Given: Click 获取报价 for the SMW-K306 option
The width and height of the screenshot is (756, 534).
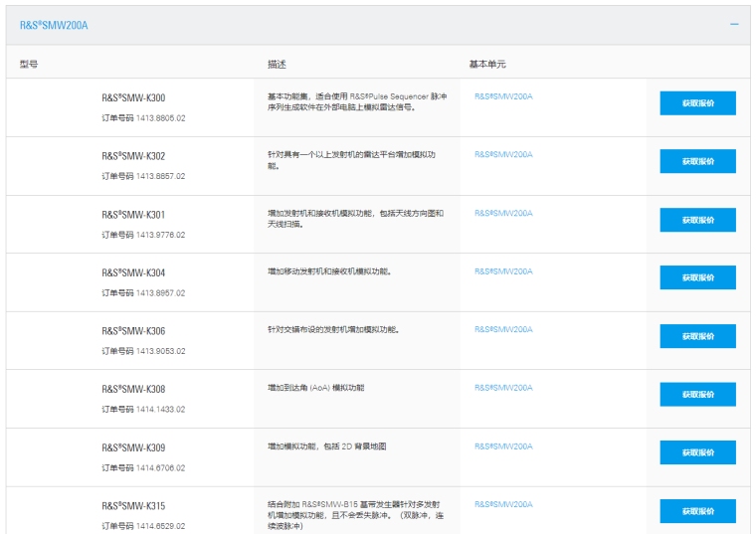Looking at the screenshot, I should coord(697,336).
